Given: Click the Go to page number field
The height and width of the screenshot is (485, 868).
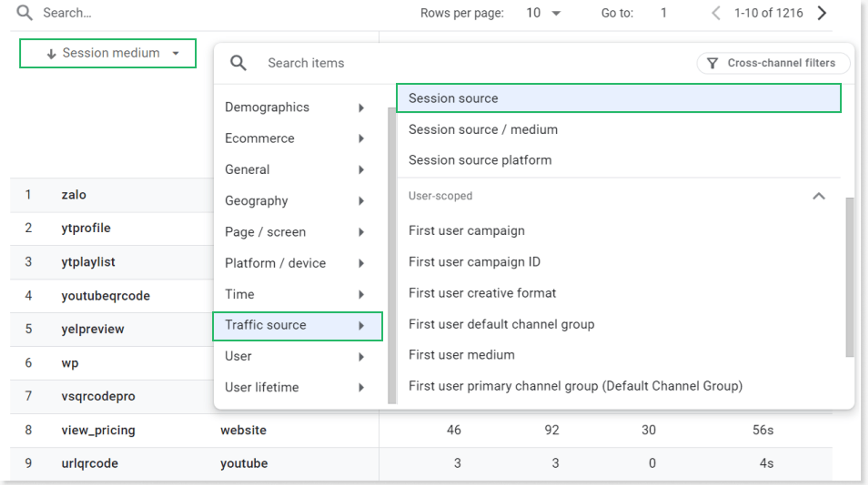Looking at the screenshot, I should 663,13.
